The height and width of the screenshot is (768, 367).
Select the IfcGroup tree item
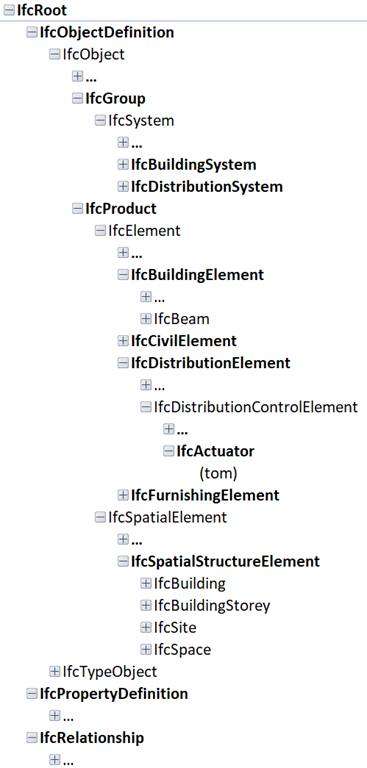[115, 98]
